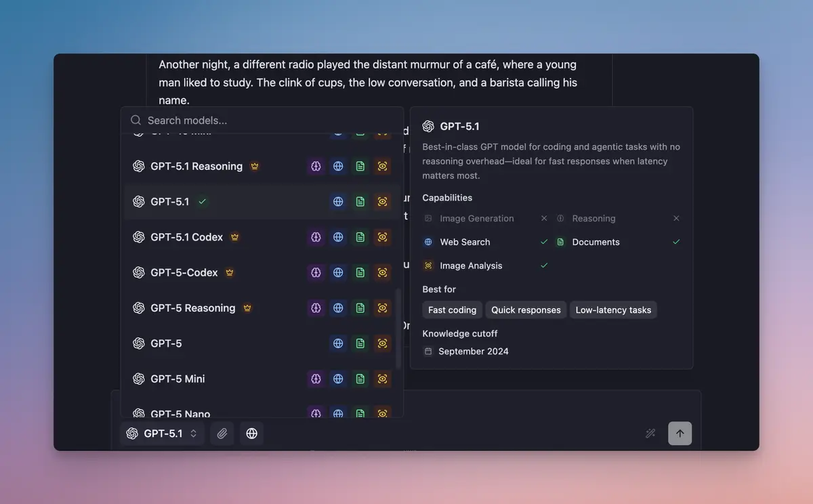813x504 pixels.
Task: Click the crown badge beside GPT-5.1 Codex
Action: coord(234,236)
